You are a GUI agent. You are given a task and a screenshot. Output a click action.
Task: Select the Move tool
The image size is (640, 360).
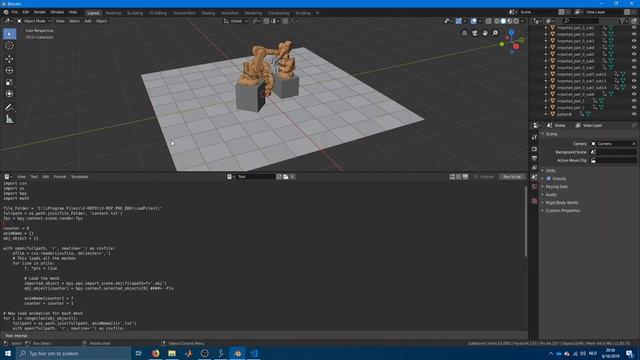pyautogui.click(x=9, y=59)
